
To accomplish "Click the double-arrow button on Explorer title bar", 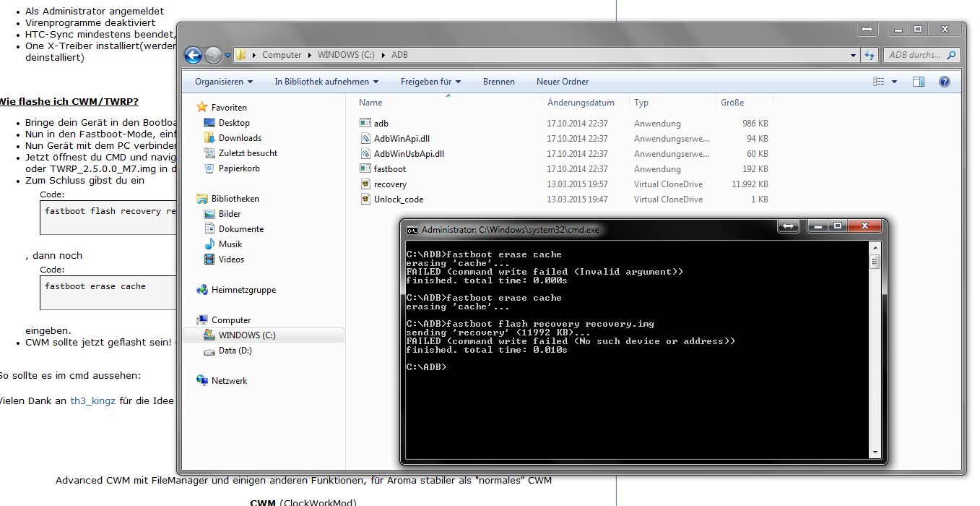I will [x=867, y=29].
